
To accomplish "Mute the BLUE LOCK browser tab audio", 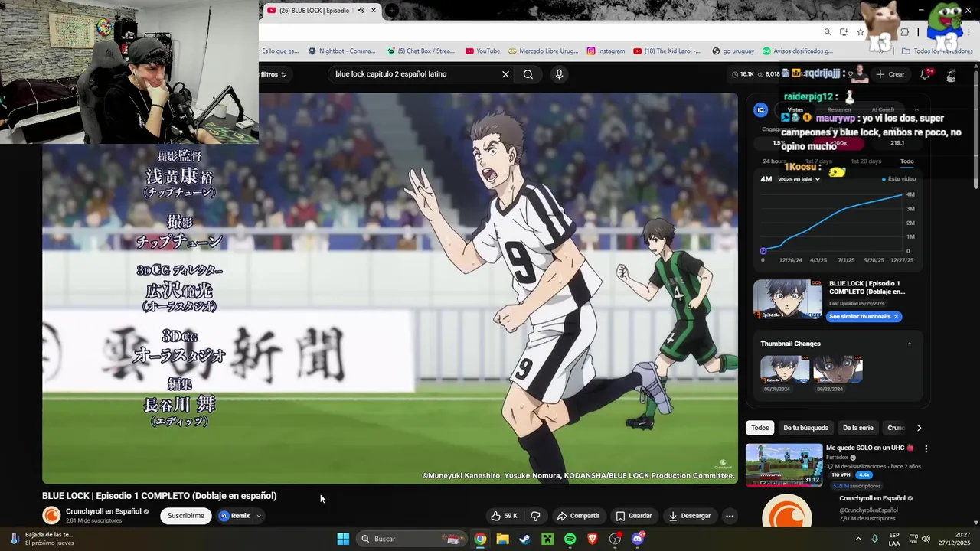I will click(361, 11).
